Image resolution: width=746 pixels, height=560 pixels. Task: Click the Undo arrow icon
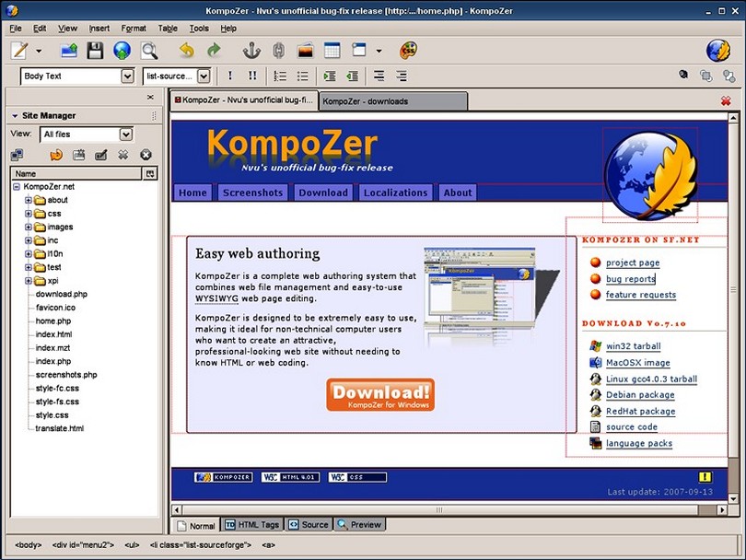(186, 50)
